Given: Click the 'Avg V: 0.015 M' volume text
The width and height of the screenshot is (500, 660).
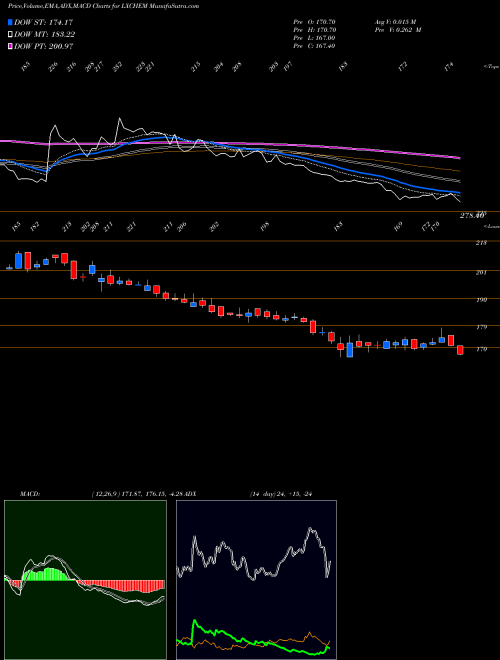Looking at the screenshot, I should point(395,22).
